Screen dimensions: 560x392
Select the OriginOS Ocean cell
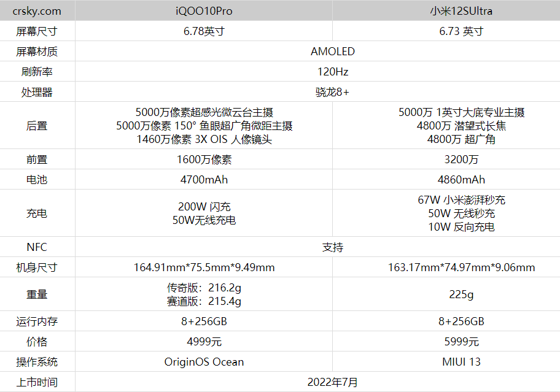pyautogui.click(x=204, y=362)
